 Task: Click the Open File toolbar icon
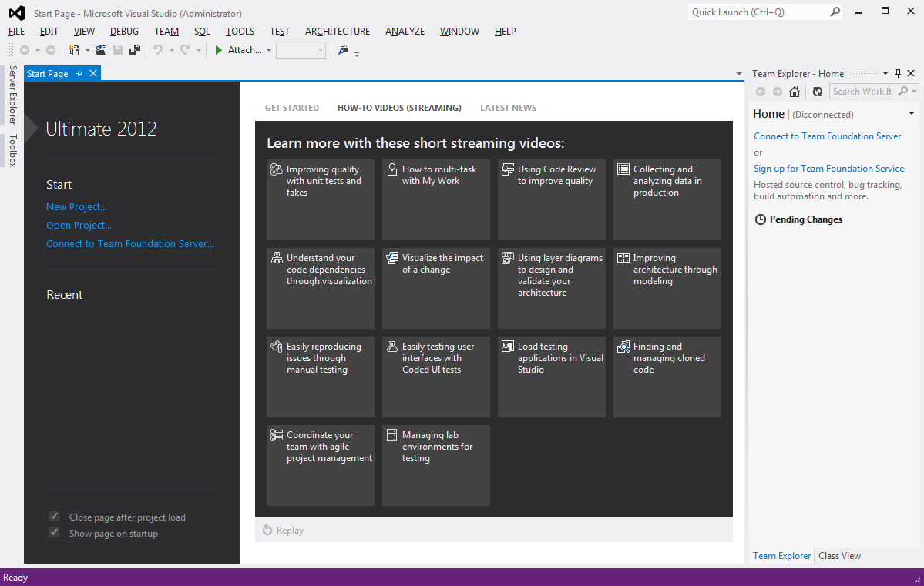[100, 49]
